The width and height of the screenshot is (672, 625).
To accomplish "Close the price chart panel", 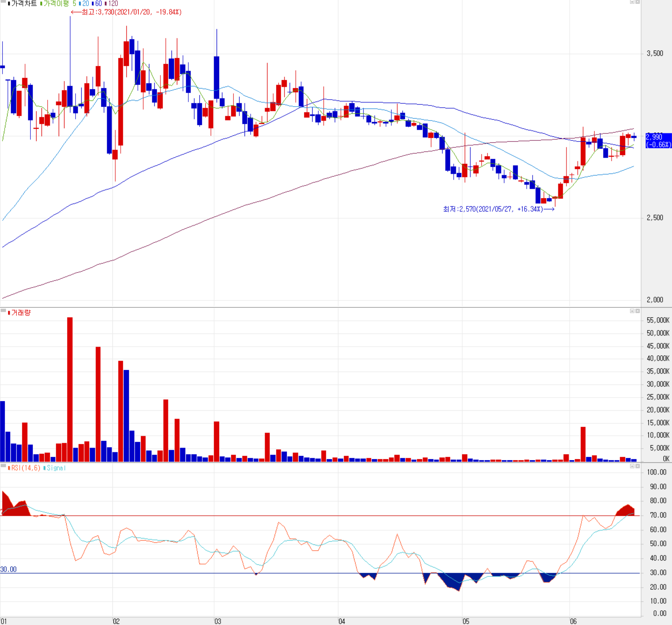I will coord(638,2).
